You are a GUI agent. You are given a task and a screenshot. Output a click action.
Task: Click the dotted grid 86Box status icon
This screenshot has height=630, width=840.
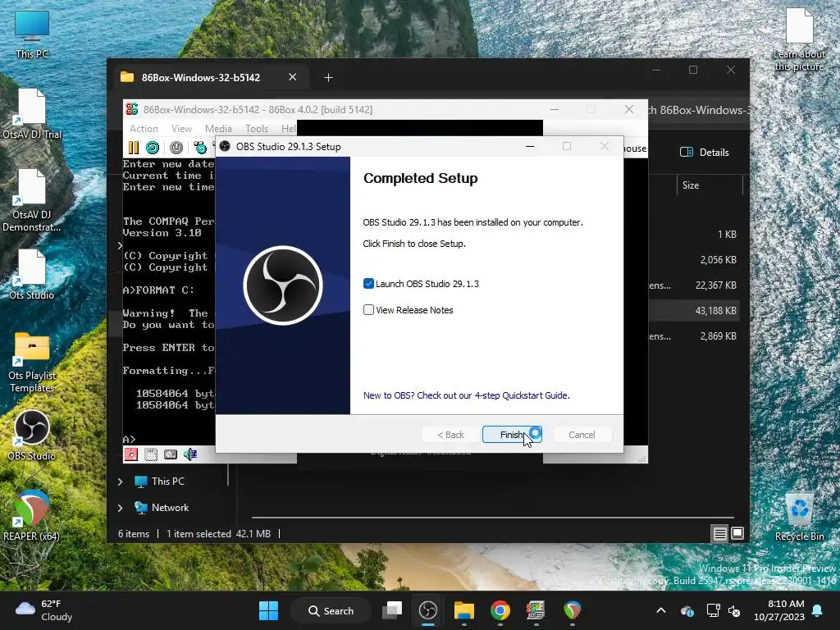151,454
